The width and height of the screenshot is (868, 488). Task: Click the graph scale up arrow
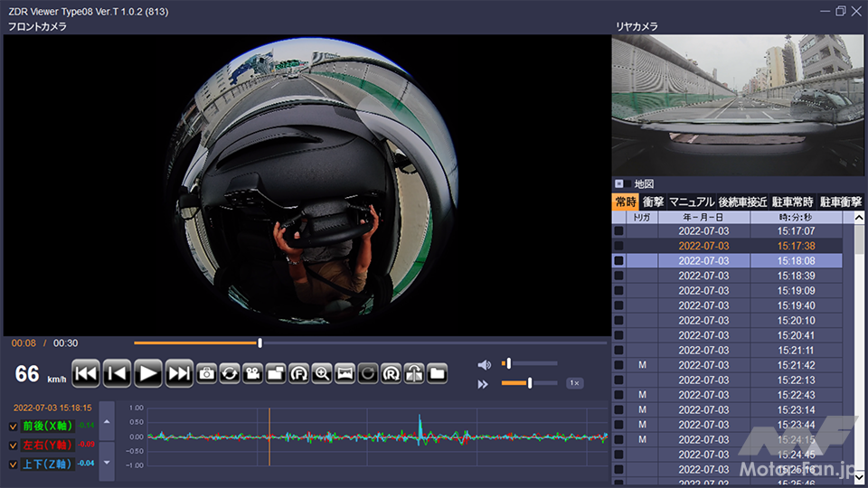pos(107,422)
